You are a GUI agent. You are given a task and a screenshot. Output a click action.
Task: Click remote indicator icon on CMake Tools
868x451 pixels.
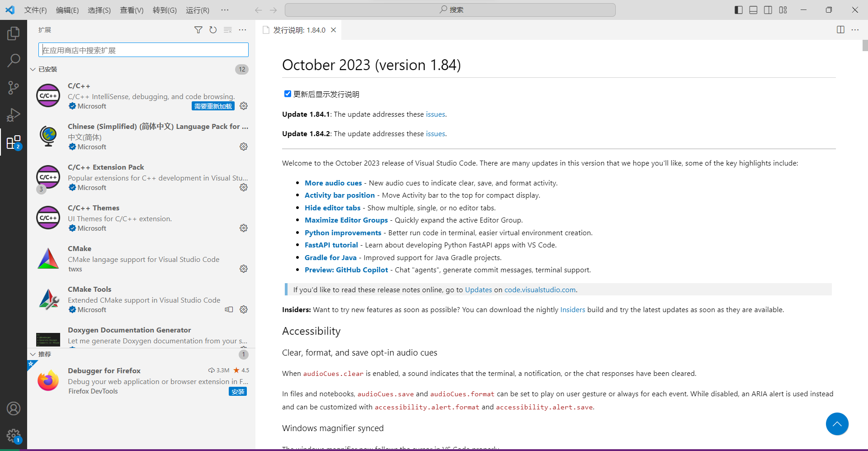point(229,309)
